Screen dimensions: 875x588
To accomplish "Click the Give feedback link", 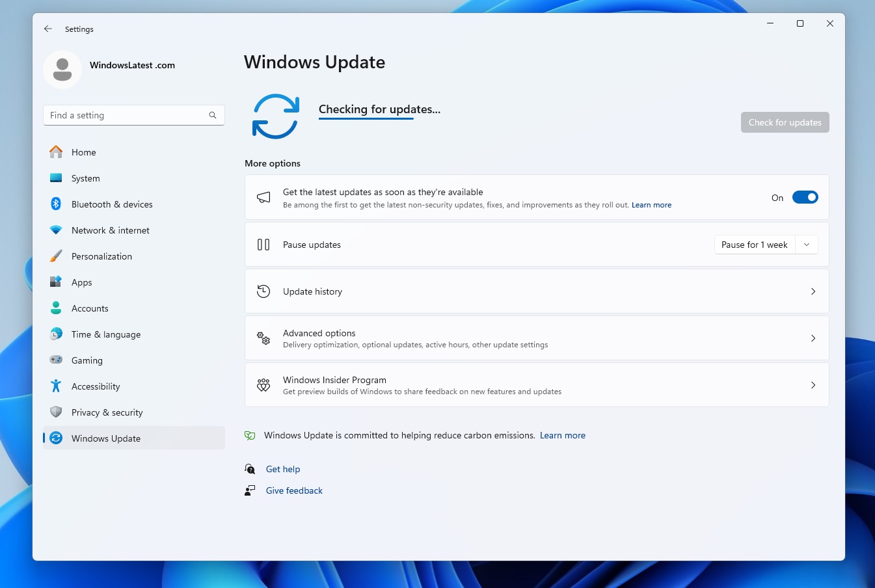I will pyautogui.click(x=294, y=490).
